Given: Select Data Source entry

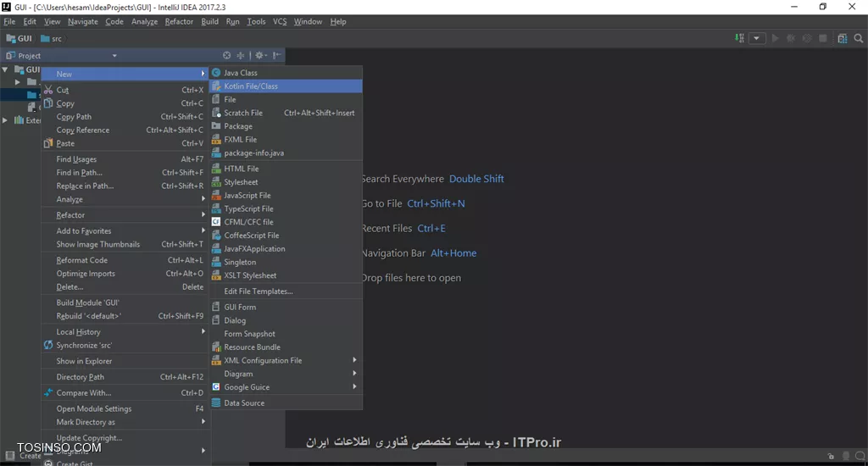Looking at the screenshot, I should click(286, 403).
